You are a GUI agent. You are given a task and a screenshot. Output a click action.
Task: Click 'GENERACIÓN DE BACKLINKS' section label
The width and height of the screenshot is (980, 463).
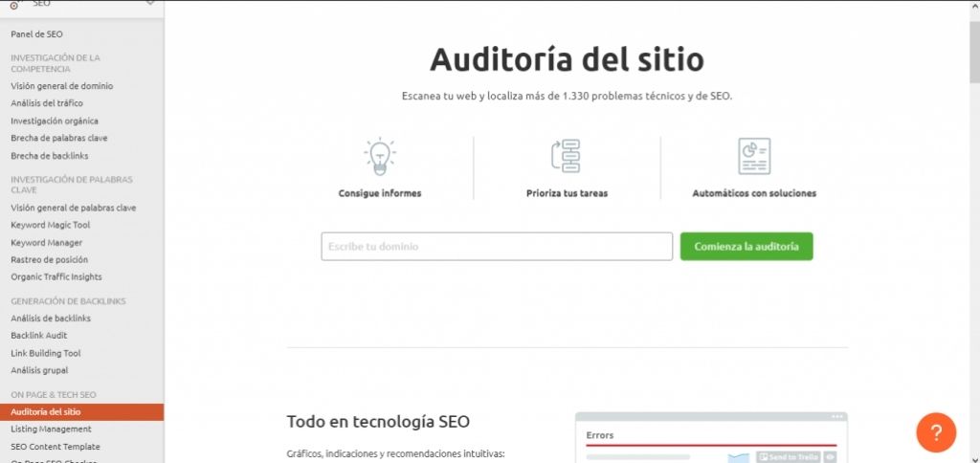point(68,301)
